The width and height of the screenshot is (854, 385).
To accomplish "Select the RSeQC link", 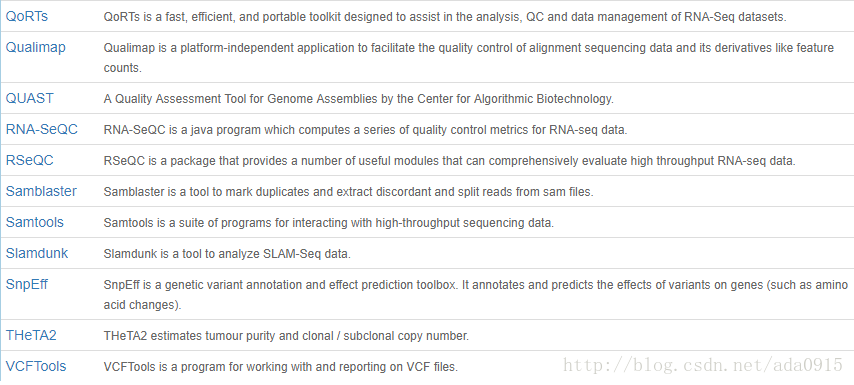I will coord(29,161).
